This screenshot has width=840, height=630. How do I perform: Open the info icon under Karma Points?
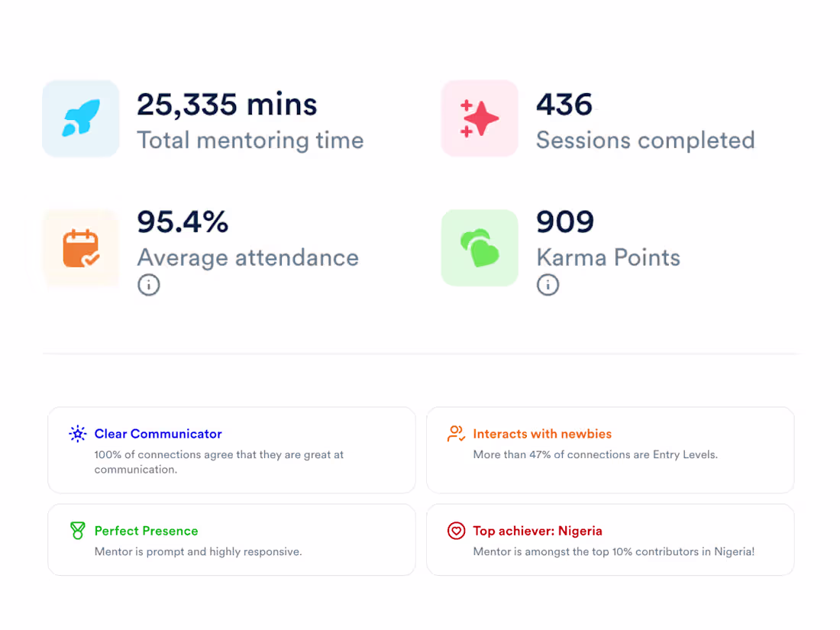coord(548,286)
